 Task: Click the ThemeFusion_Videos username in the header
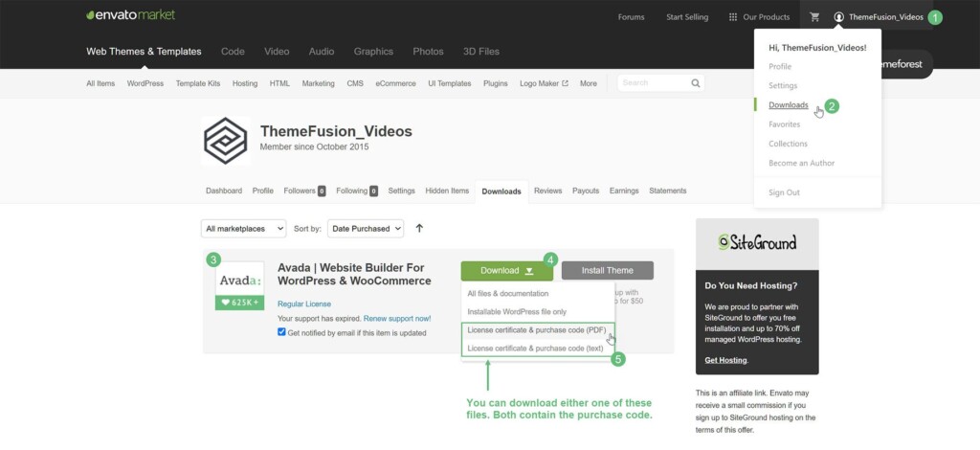887,17
